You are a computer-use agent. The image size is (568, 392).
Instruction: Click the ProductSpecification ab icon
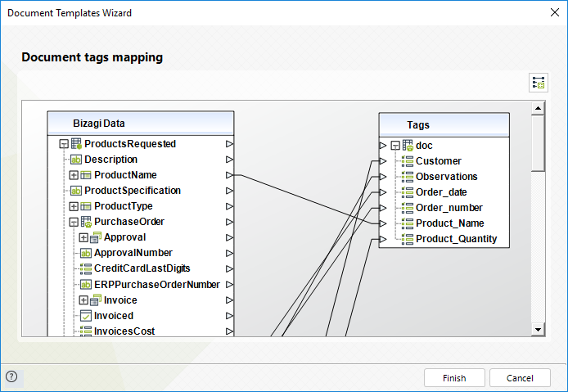click(76, 191)
